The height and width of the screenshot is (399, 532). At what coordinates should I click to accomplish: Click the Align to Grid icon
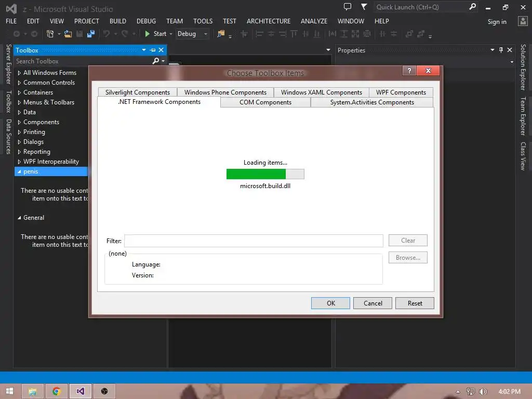pyautogui.click(x=244, y=34)
